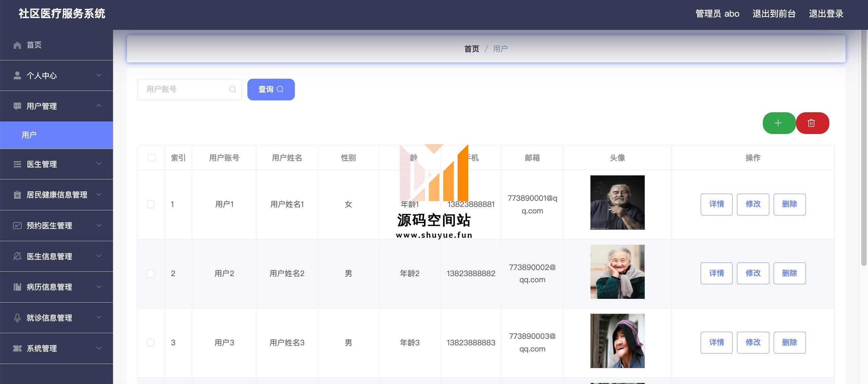Open the 预约医生管理 menu item
The height and width of the screenshot is (384, 868).
point(56,226)
